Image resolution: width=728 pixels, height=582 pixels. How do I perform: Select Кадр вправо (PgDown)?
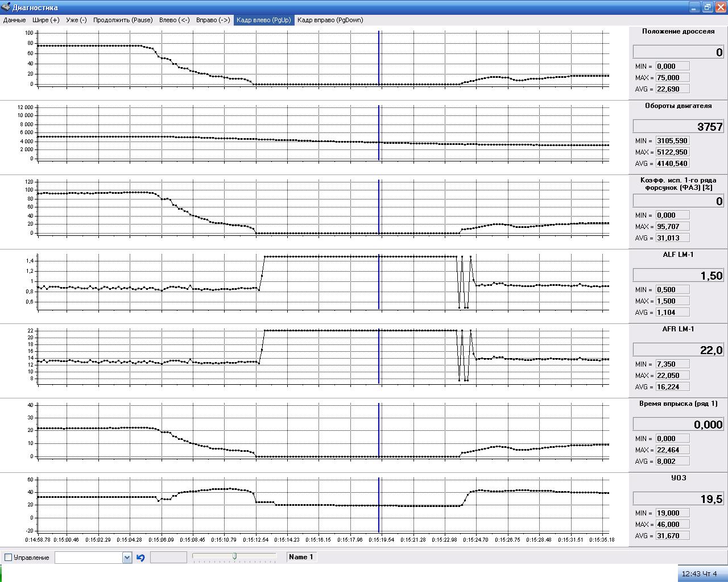click(330, 20)
